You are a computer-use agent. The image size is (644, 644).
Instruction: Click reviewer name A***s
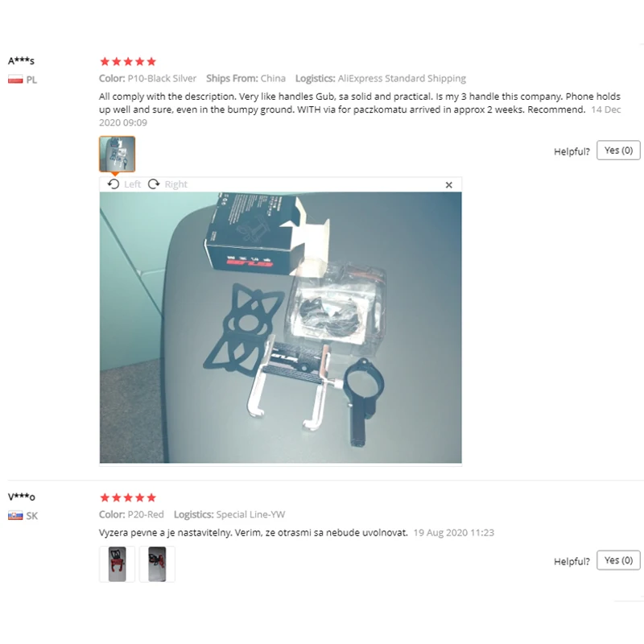click(x=22, y=61)
